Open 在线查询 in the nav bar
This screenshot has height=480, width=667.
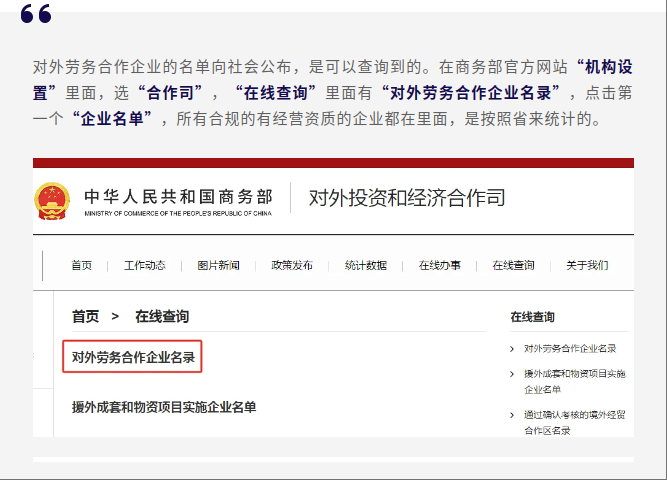513,266
